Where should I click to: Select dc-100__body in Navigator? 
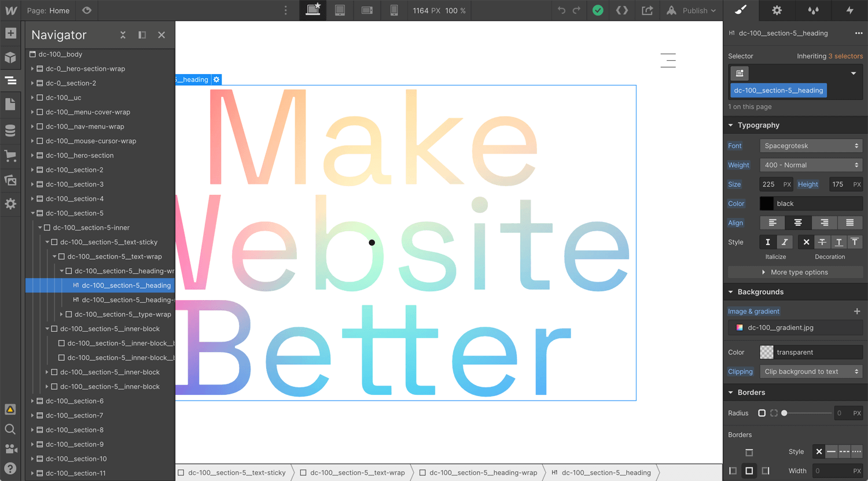pyautogui.click(x=60, y=54)
